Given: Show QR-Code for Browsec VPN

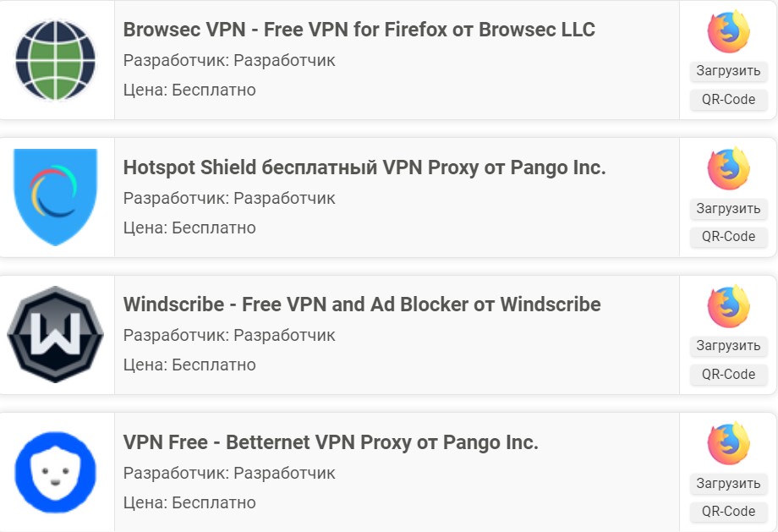Looking at the screenshot, I should click(728, 99).
